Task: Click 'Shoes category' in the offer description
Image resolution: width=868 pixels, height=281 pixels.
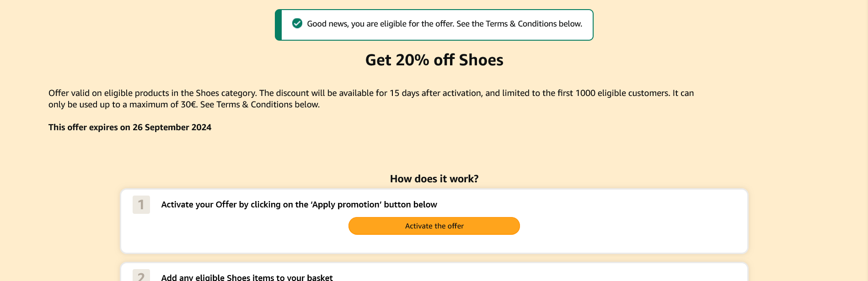Action: [x=225, y=93]
